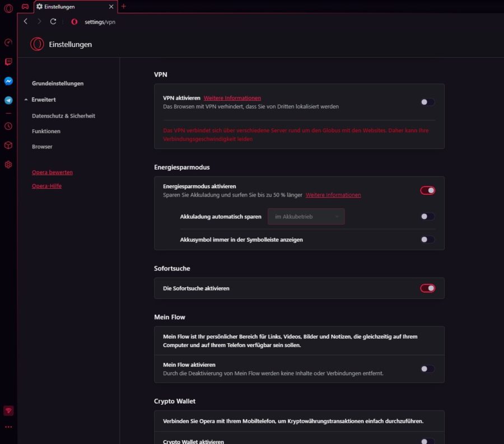This screenshot has width=504, height=444.
Task: Open History clock icon in sidebar
Action: pos(8,126)
